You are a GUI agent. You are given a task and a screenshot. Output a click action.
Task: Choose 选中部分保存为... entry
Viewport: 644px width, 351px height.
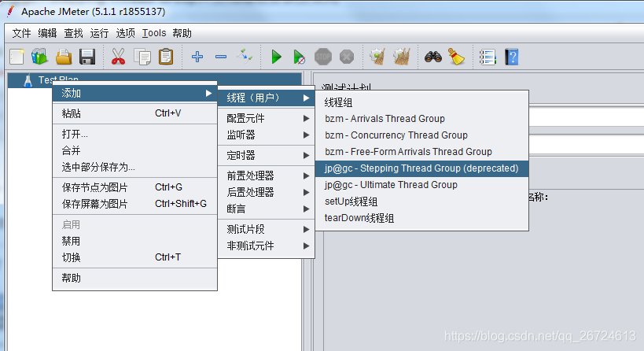(x=134, y=167)
